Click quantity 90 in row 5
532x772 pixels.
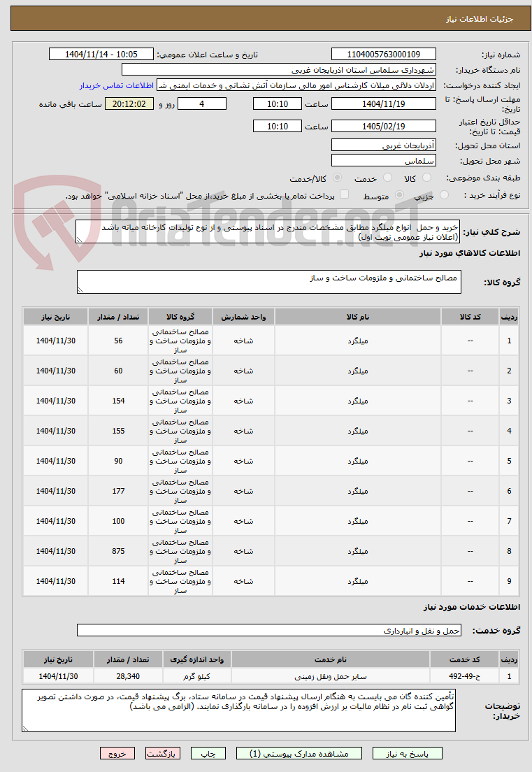pyautogui.click(x=118, y=461)
